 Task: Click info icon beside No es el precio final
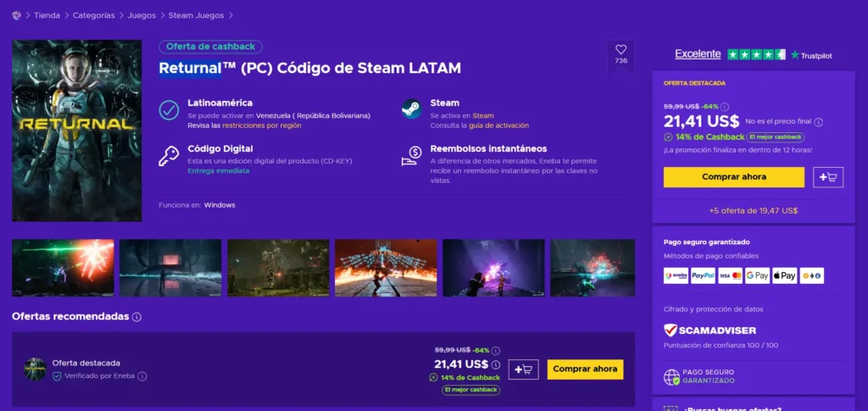pyautogui.click(x=819, y=122)
